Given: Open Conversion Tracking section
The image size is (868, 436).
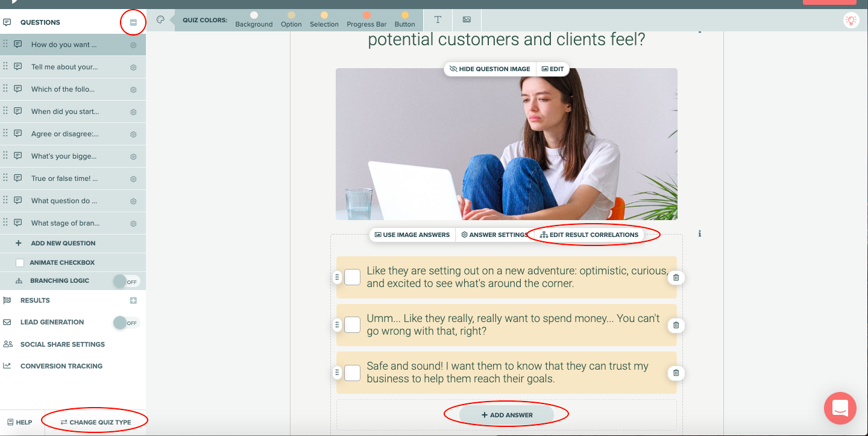Looking at the screenshot, I should (61, 366).
